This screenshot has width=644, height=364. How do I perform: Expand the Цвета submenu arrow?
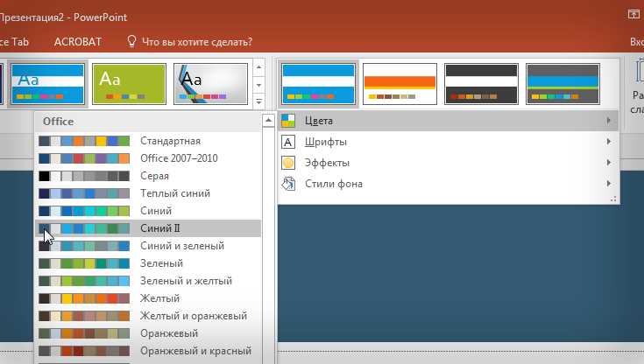pos(609,121)
